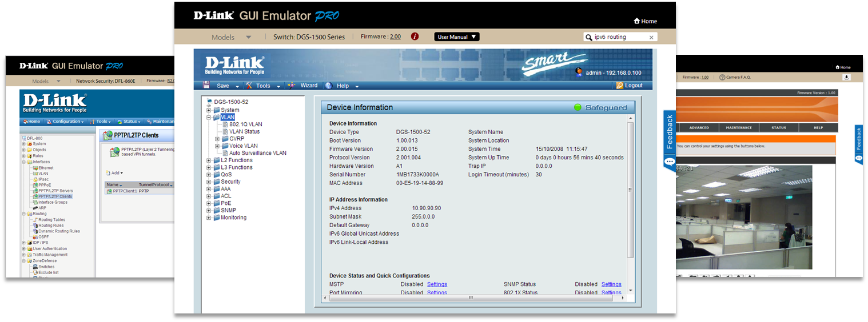Image resolution: width=868 pixels, height=322 pixels.
Task: Collapse the VLAN node in the switch tree
Action: (x=209, y=118)
